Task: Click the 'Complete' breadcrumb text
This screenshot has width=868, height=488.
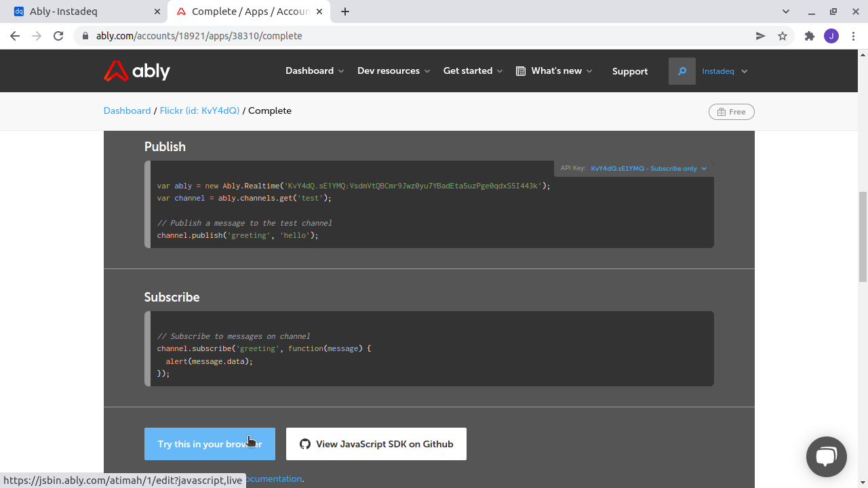Action: [270, 110]
